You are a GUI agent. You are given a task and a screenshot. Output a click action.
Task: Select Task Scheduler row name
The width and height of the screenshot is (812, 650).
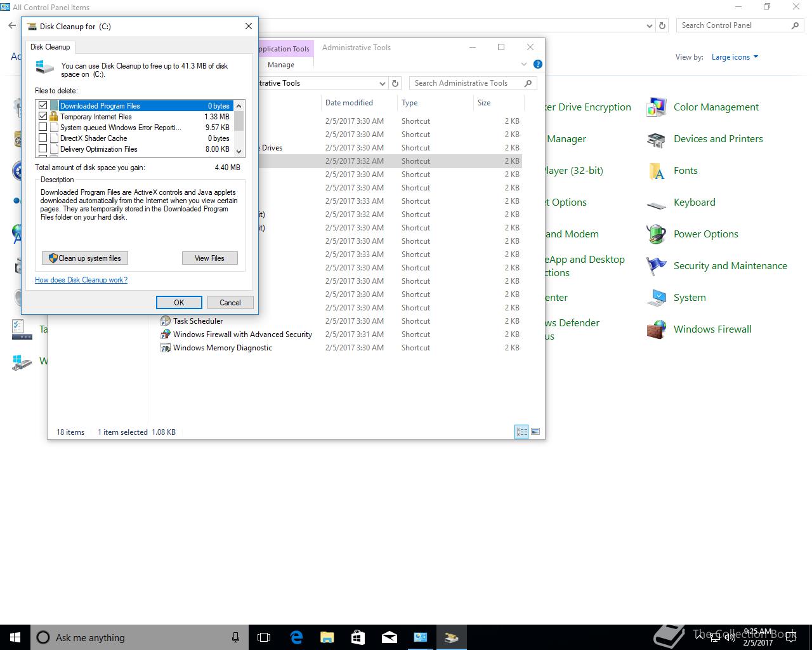[x=198, y=321]
